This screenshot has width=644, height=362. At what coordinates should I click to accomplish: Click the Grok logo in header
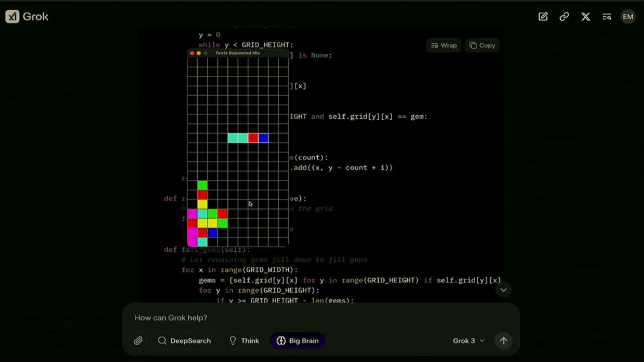coord(27,17)
